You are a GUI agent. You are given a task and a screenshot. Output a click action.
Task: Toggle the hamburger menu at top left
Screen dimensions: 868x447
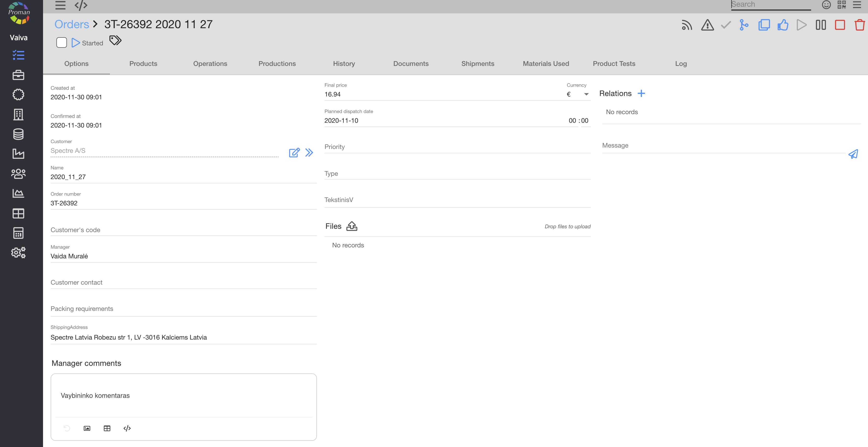coord(60,5)
